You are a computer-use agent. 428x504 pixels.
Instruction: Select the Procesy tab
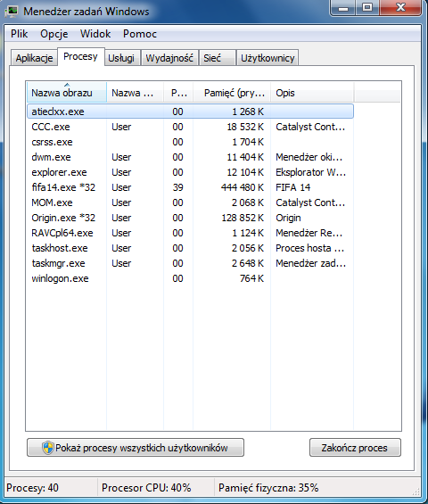[80, 56]
